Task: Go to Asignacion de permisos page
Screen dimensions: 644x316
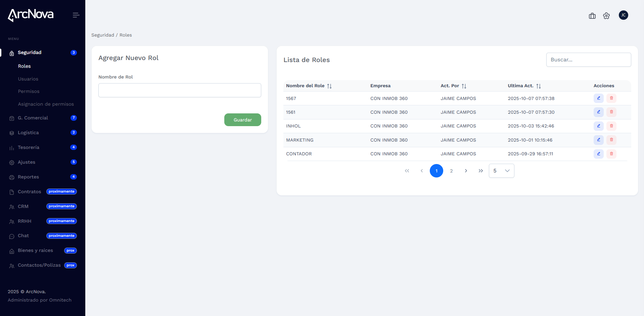Action: 46,104
